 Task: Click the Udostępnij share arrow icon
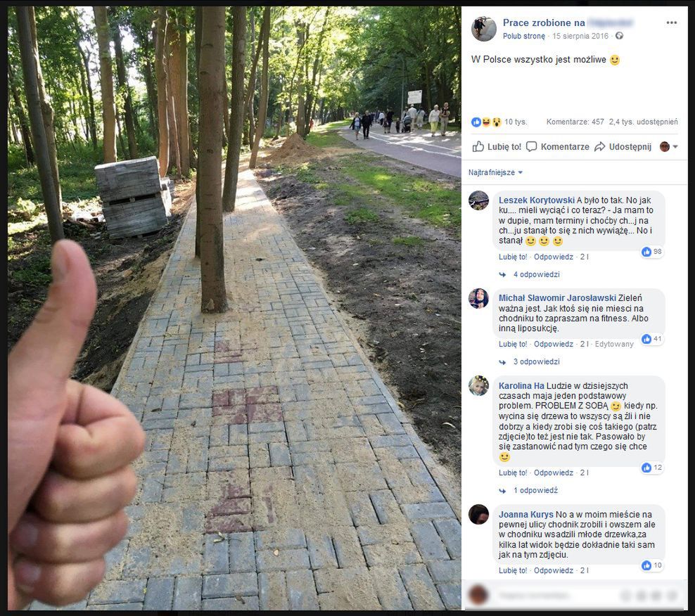coord(600,147)
